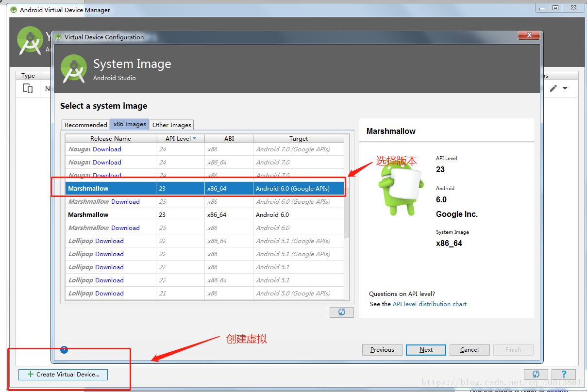Minimize the Android Virtual Device Manager window

[x=543, y=7]
